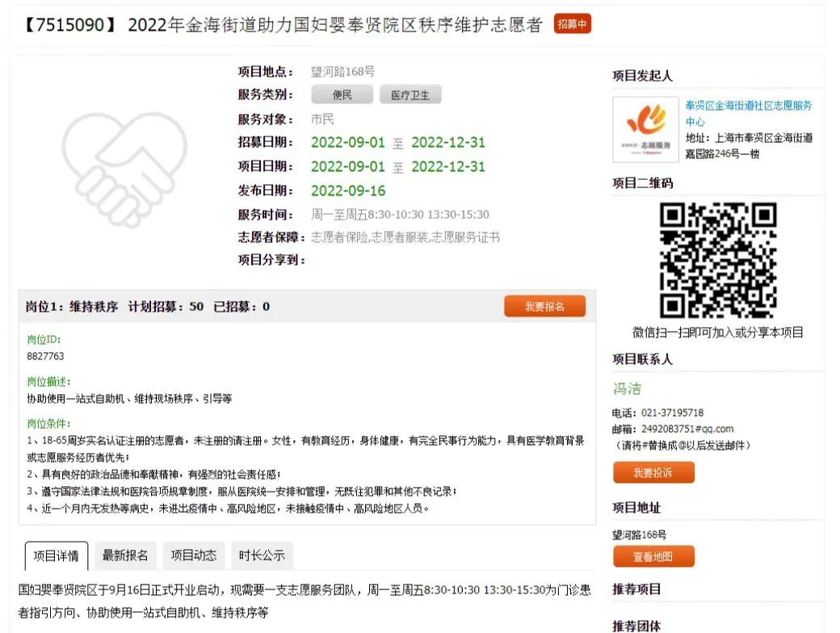Click the position description 协助使用一站式自助机 text
Screen dimensions: 840x633
129,398
